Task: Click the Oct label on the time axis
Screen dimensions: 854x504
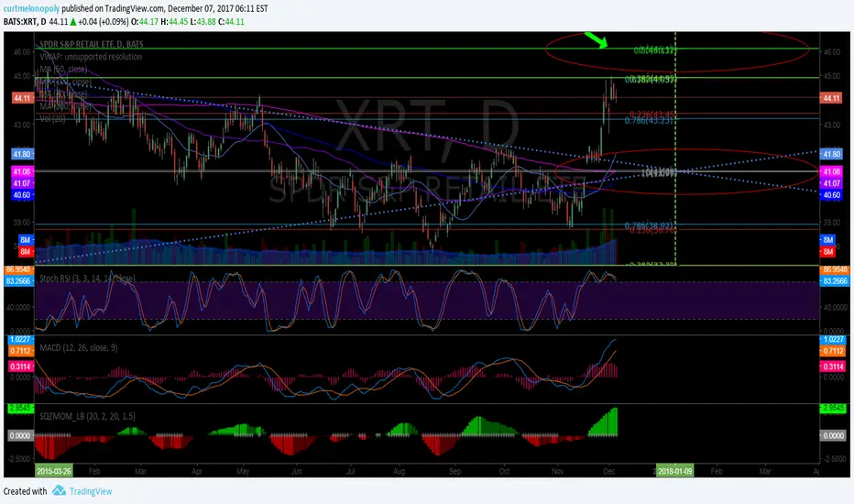Action: click(504, 471)
